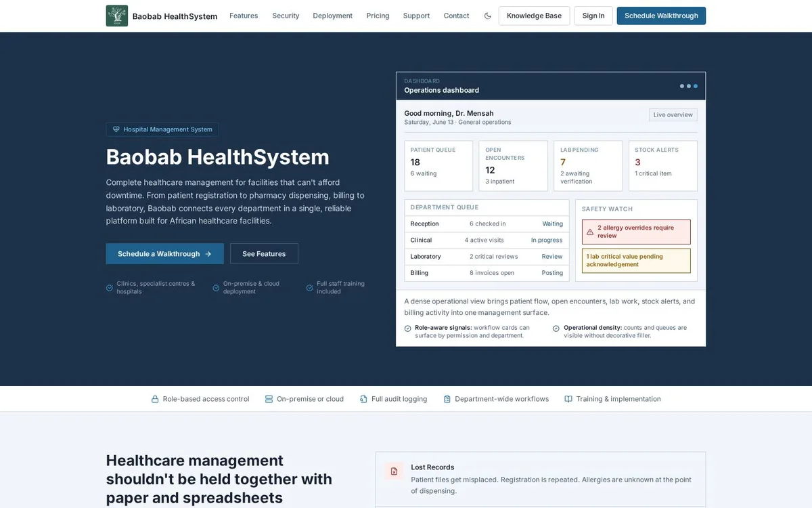Click 'Training & implementation' text

618,399
